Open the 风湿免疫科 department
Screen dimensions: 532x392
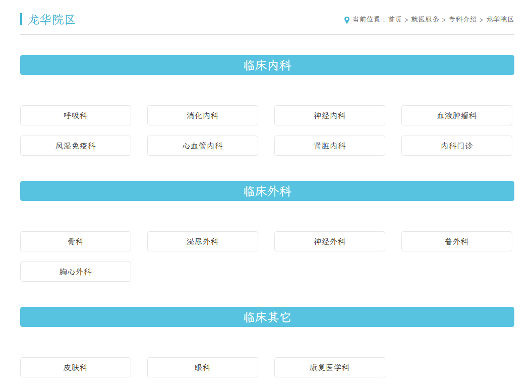pos(76,146)
